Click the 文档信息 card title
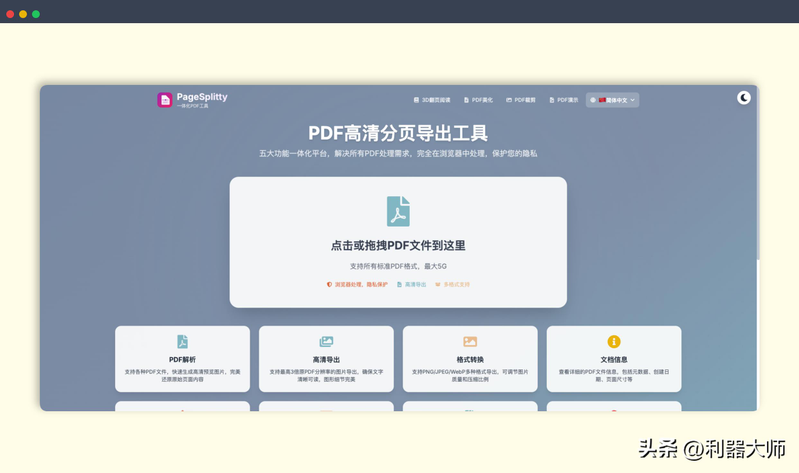 [x=614, y=359]
